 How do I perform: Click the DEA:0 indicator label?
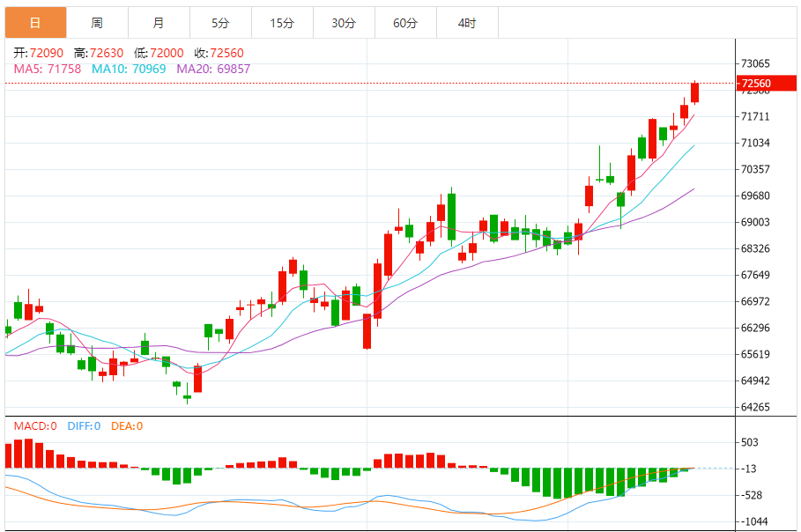point(127,425)
